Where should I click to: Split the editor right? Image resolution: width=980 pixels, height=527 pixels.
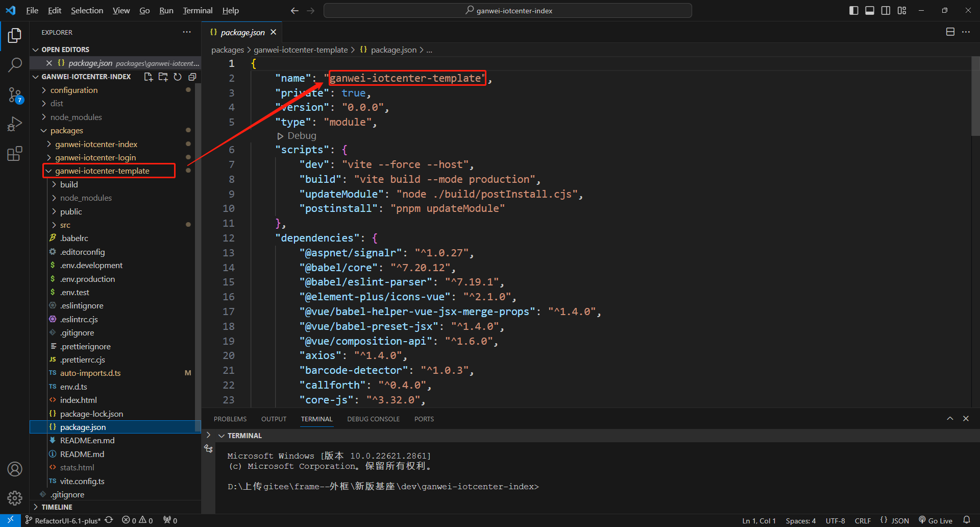(x=950, y=32)
